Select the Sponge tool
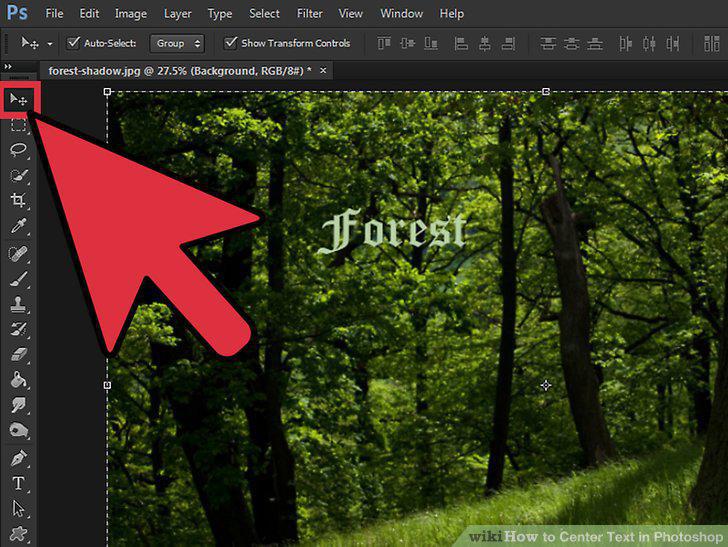The width and height of the screenshot is (728, 547). pyautogui.click(x=19, y=430)
